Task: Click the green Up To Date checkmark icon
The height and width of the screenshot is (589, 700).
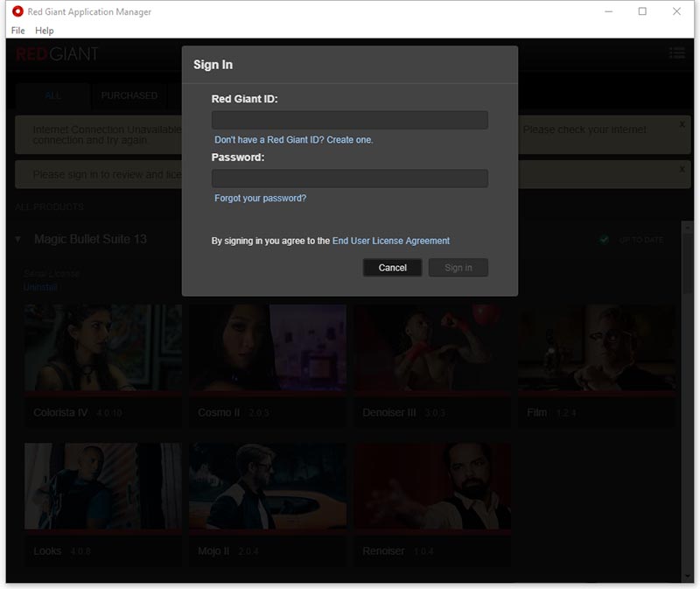Action: [604, 240]
